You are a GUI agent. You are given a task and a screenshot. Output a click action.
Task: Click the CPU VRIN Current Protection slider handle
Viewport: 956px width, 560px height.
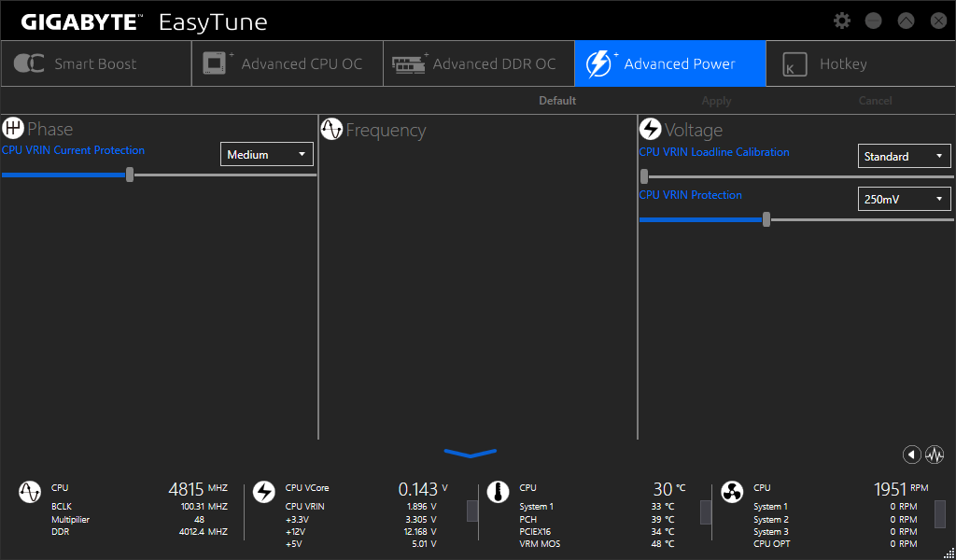(129, 175)
